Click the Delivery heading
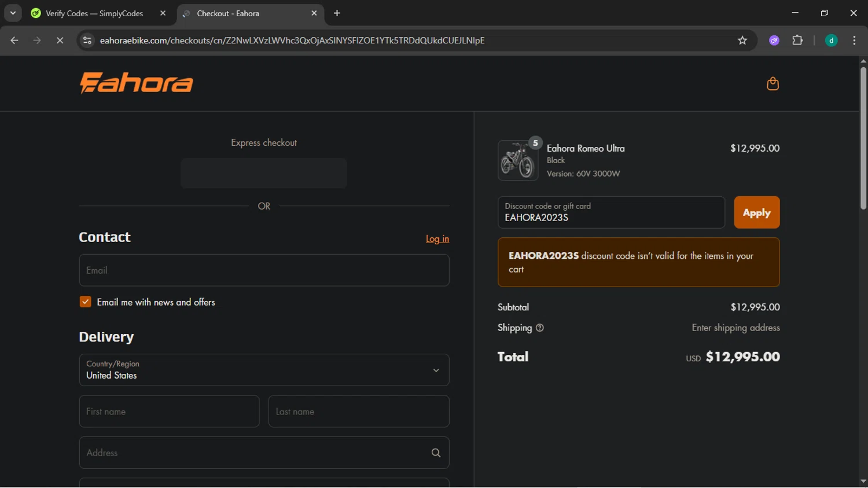Screen dimensions: 868x488 [106, 337]
